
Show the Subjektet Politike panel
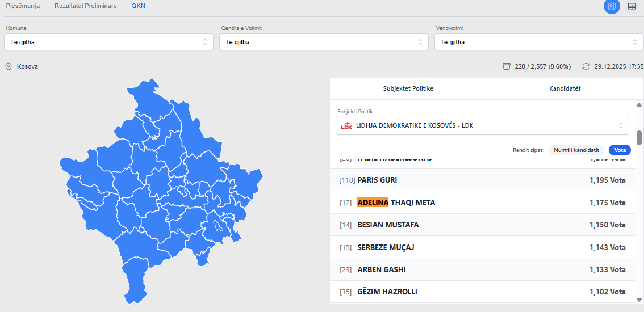[x=408, y=89]
